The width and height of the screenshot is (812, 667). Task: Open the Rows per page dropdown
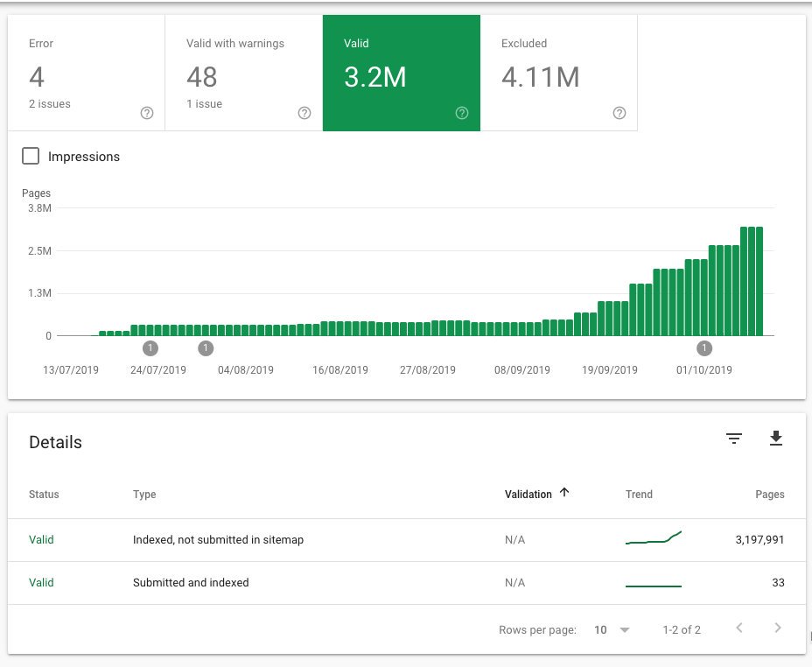click(x=612, y=629)
